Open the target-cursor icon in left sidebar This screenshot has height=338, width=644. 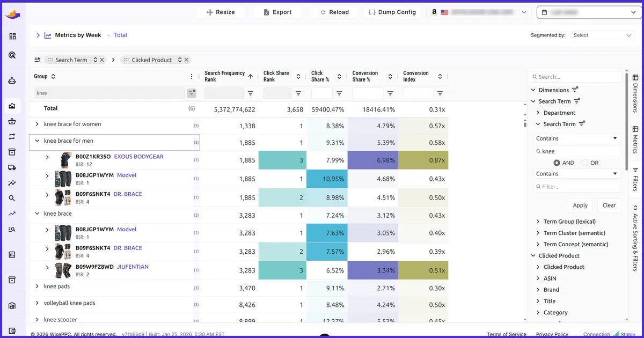coord(12,55)
